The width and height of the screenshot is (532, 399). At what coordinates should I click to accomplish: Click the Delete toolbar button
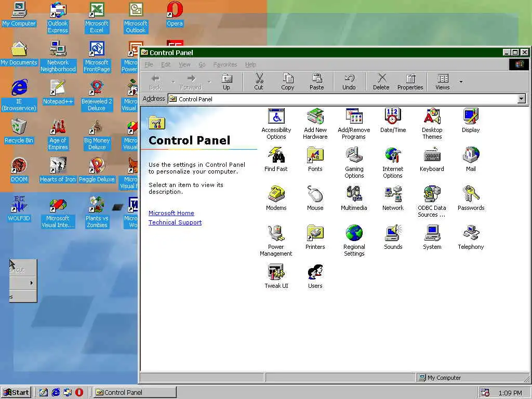coord(381,82)
